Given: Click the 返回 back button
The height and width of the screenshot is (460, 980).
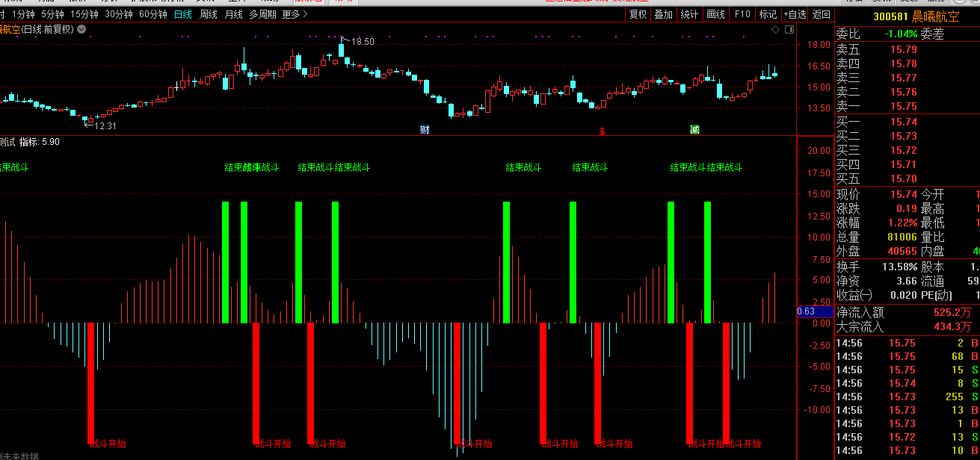Looking at the screenshot, I should [x=821, y=14].
